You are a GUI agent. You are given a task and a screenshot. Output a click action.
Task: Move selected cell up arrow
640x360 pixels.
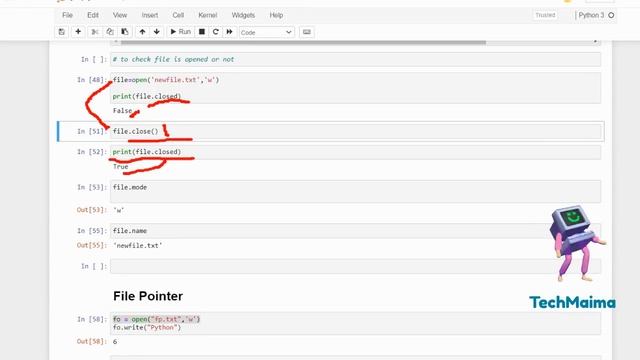coord(142,32)
